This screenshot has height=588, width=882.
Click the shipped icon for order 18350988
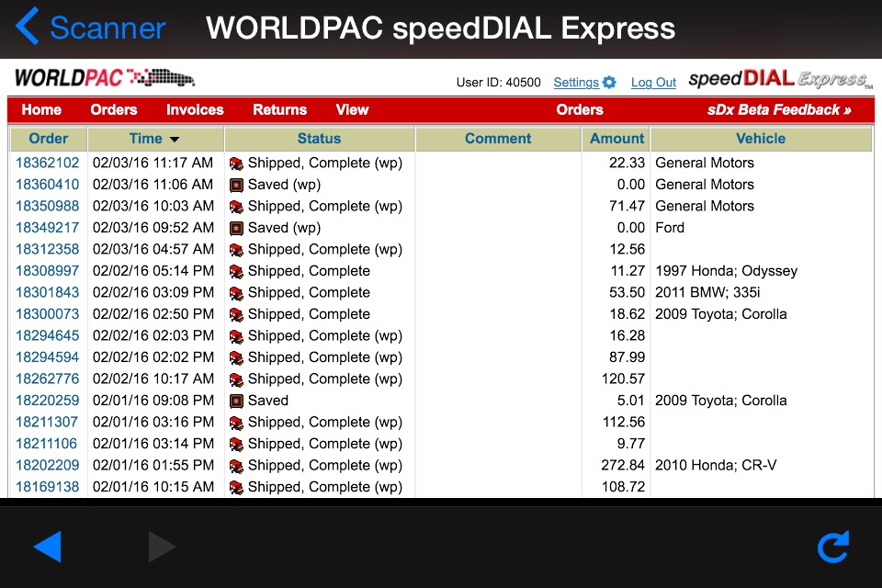tap(237, 207)
